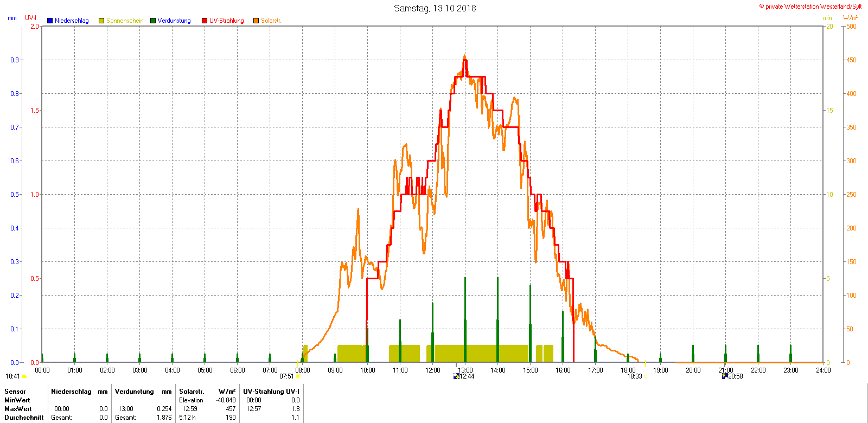Click the 190 average solar value
This screenshot has width=868, height=423.
click(x=231, y=418)
